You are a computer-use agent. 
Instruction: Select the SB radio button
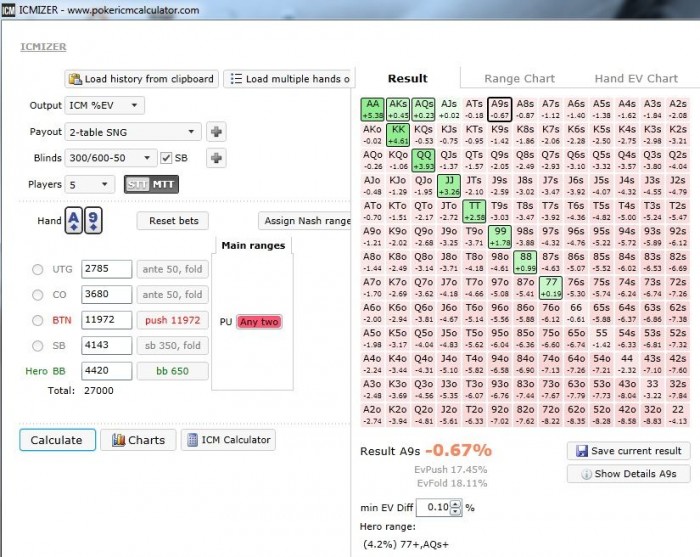pos(38,345)
